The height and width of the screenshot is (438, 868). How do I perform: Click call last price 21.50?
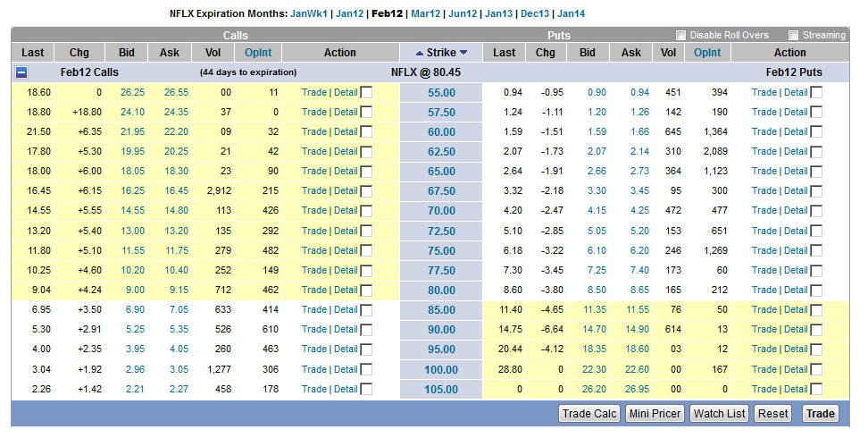click(x=38, y=132)
